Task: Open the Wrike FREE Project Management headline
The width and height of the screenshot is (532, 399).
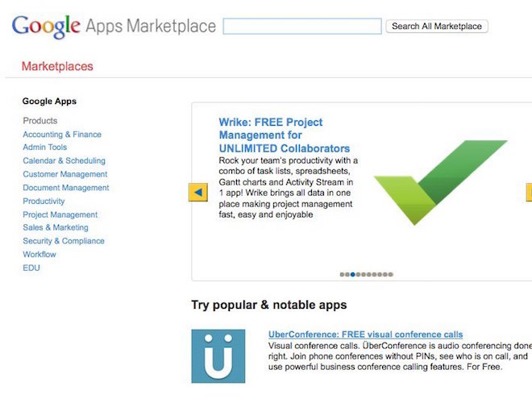Action: tap(285, 135)
